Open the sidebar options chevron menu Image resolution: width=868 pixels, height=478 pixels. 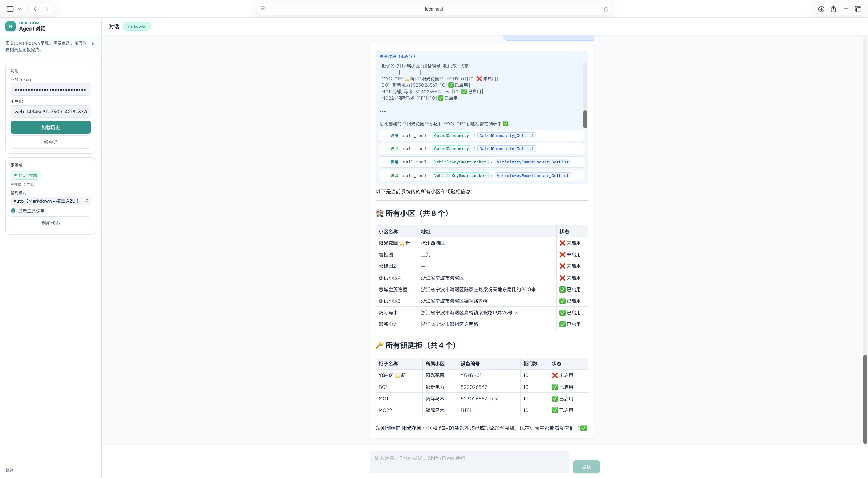20,9
